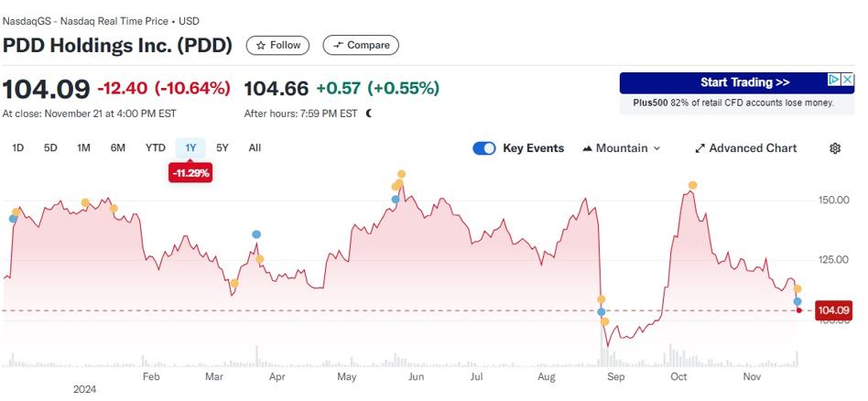Screen dimensions: 868x401
Task: Open the Mountain chart type dropdown
Action: pos(622,148)
